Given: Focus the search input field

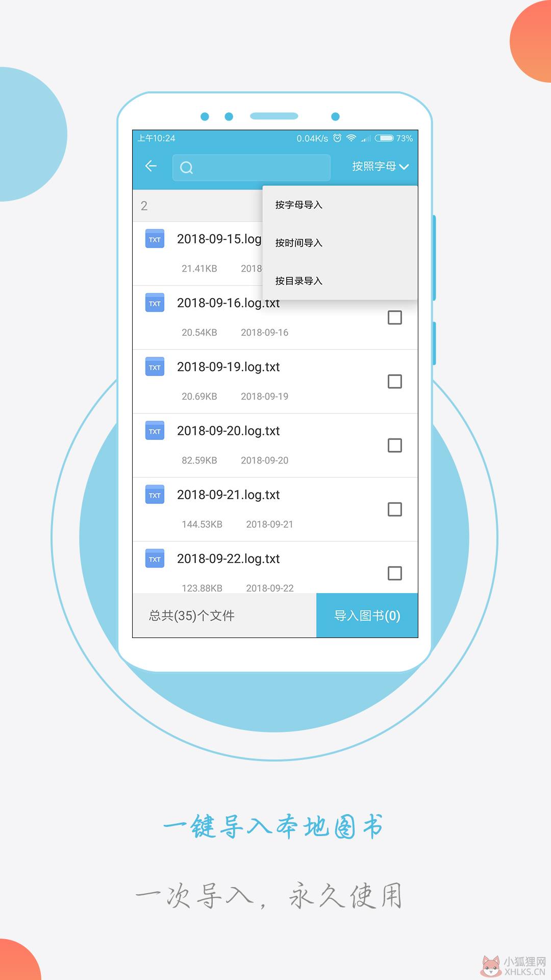Looking at the screenshot, I should (252, 167).
